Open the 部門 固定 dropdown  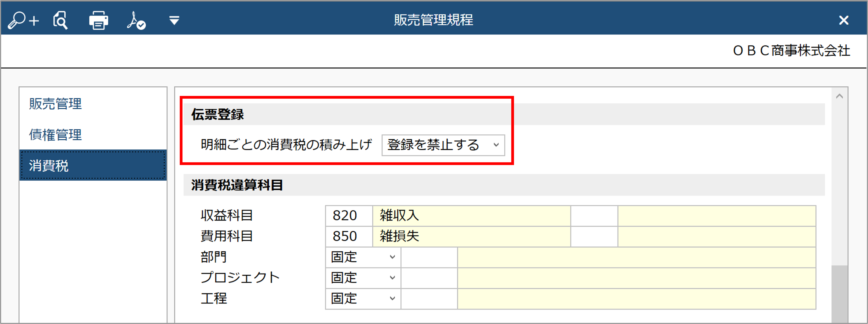point(363,257)
